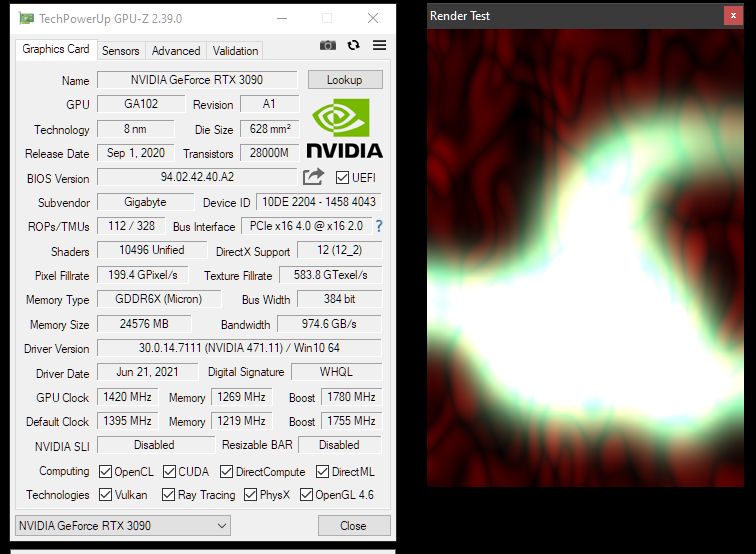Click the Default Clock row Boost 1755 MHz
The height and width of the screenshot is (554, 756).
coord(351,421)
